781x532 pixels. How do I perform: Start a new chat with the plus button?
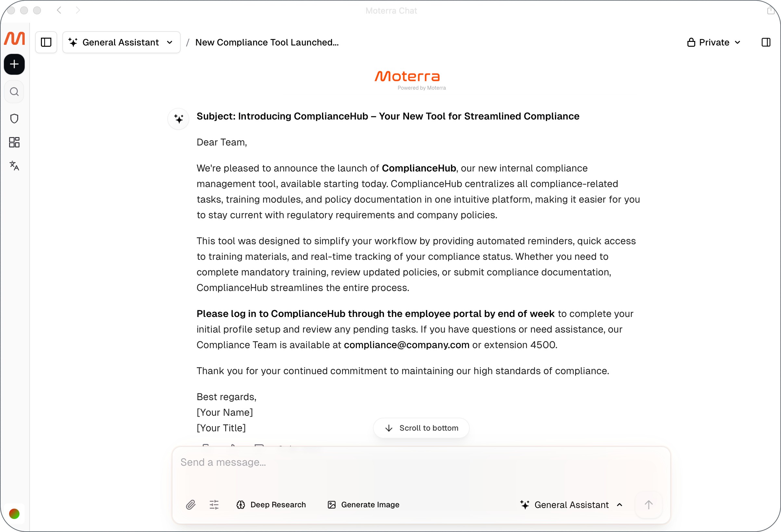[x=14, y=64]
